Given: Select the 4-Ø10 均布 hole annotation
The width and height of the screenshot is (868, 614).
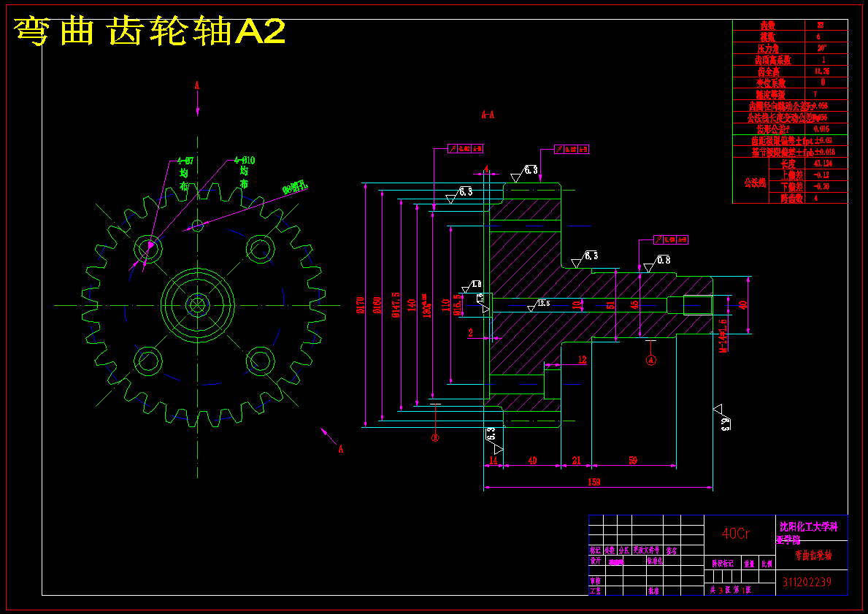Looking at the screenshot, I should (x=244, y=172).
